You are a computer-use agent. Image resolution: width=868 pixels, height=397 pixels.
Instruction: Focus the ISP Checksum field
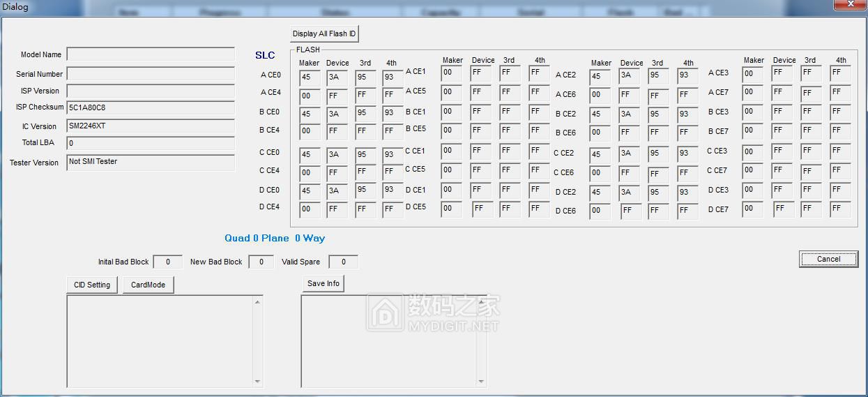[151, 108]
